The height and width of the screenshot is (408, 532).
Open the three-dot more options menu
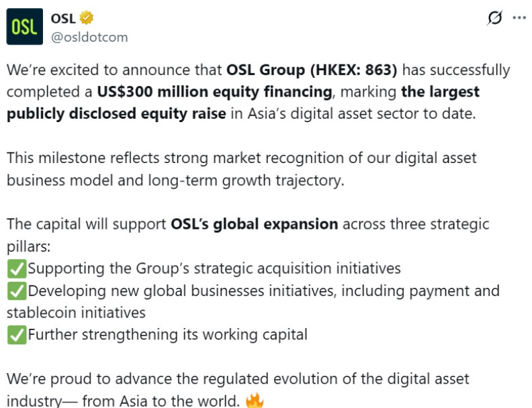[519, 18]
